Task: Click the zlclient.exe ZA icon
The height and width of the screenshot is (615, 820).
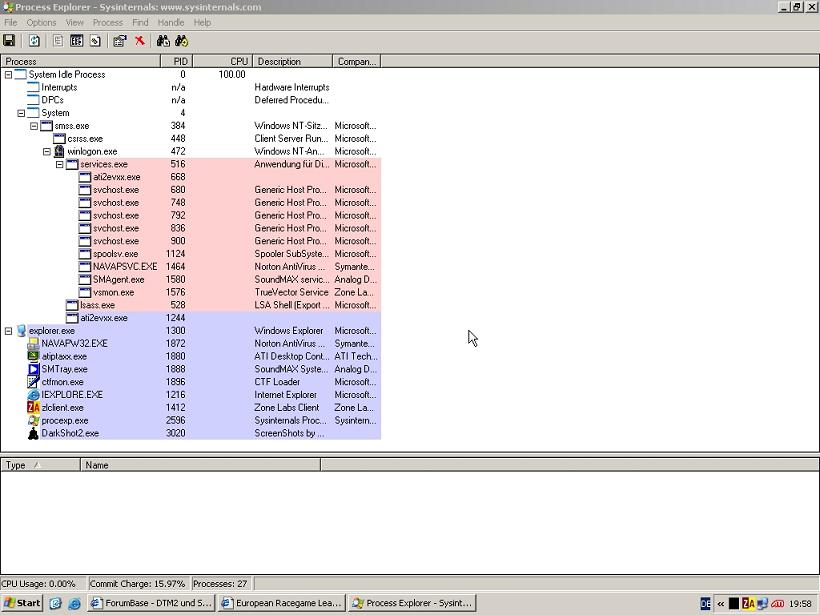Action: pyautogui.click(x=33, y=407)
